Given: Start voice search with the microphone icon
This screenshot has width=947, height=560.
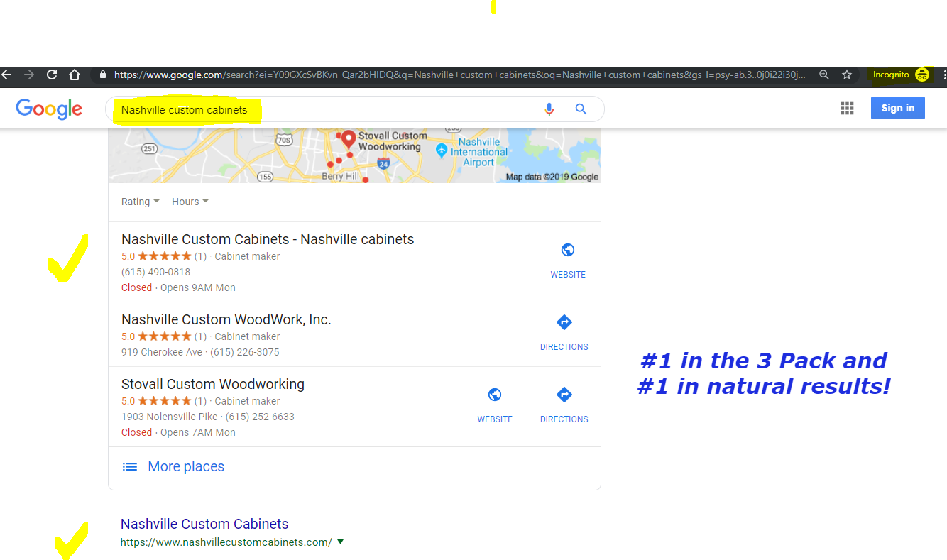Looking at the screenshot, I should click(549, 109).
